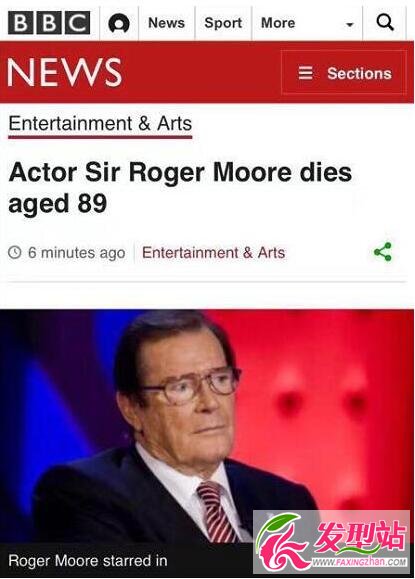
Task: Open the www.faxingzhan.com watermark link
Action: (x=359, y=562)
